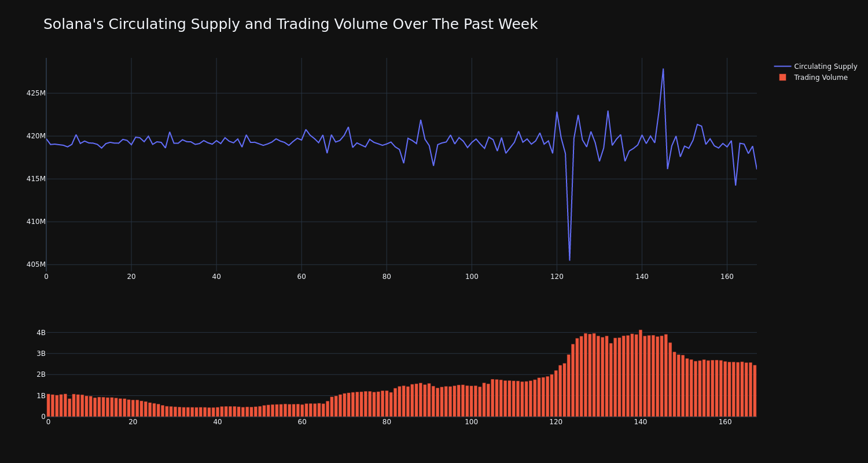Screen dimensions: 868x463
Task: Click the orange Trading Volume legend swatch
Action: [x=782, y=78]
